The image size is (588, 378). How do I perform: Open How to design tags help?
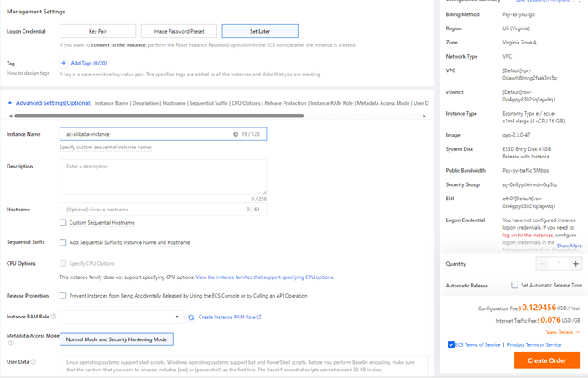click(x=29, y=73)
